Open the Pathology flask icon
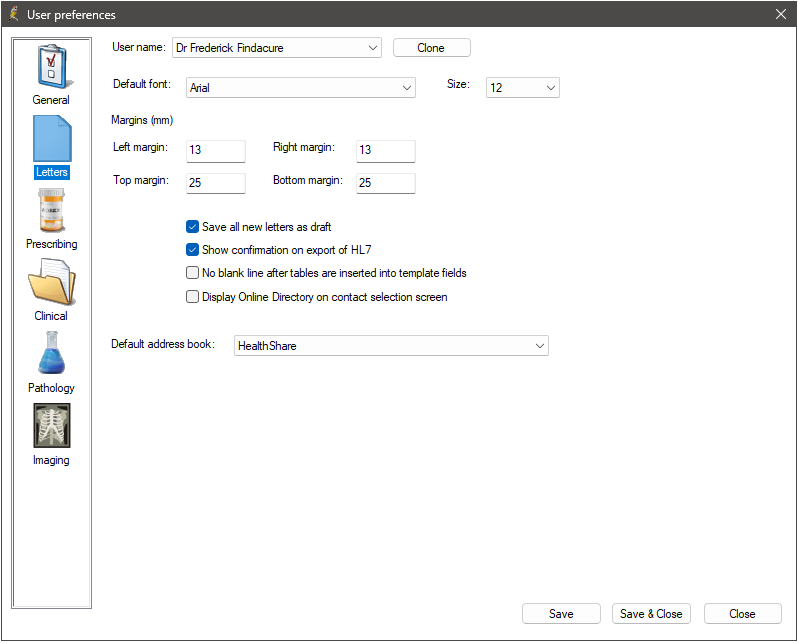The image size is (798, 643). [x=52, y=354]
